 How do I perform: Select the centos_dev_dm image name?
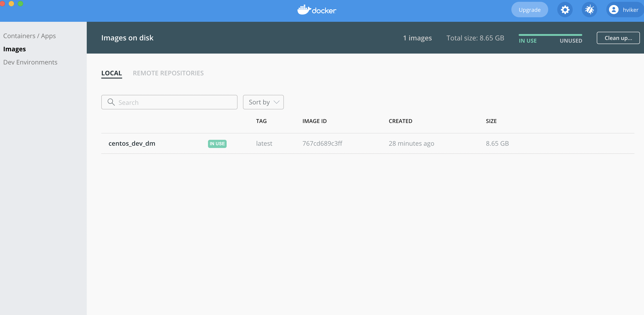coord(132,143)
